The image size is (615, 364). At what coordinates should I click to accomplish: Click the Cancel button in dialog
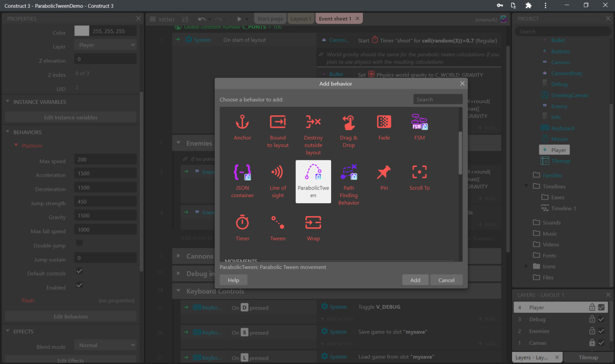pos(446,280)
